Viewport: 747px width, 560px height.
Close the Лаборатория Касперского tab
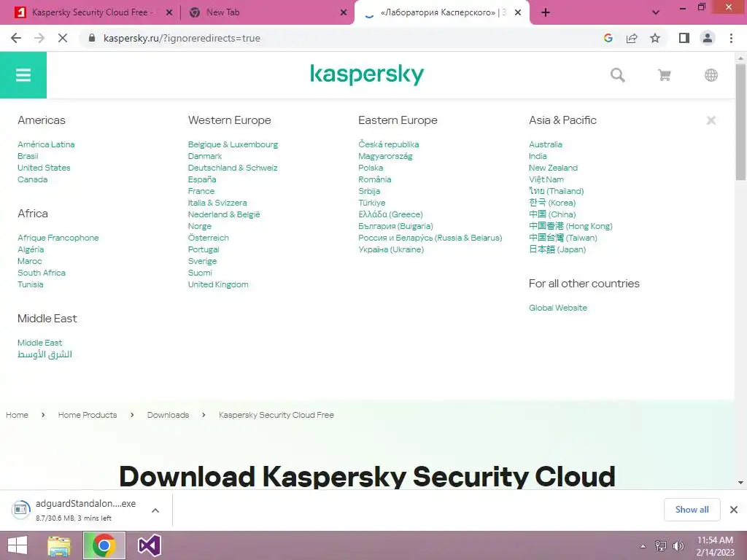(x=518, y=12)
